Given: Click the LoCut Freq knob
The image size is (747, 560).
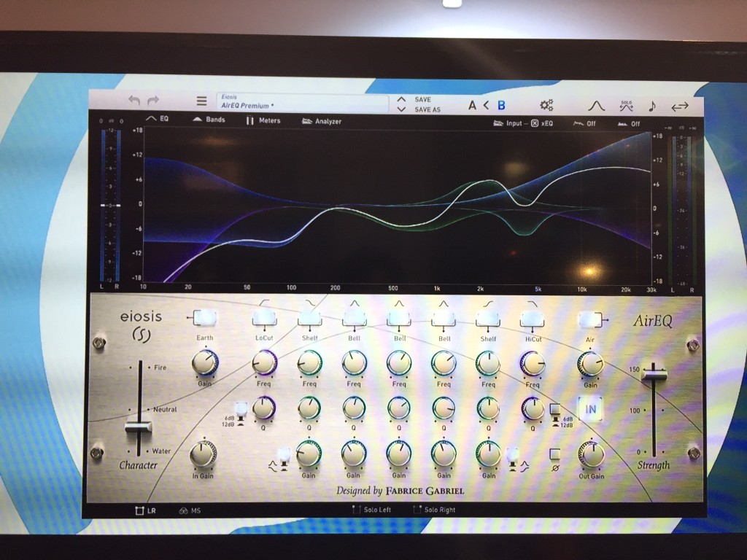Looking at the screenshot, I should click(x=264, y=363).
